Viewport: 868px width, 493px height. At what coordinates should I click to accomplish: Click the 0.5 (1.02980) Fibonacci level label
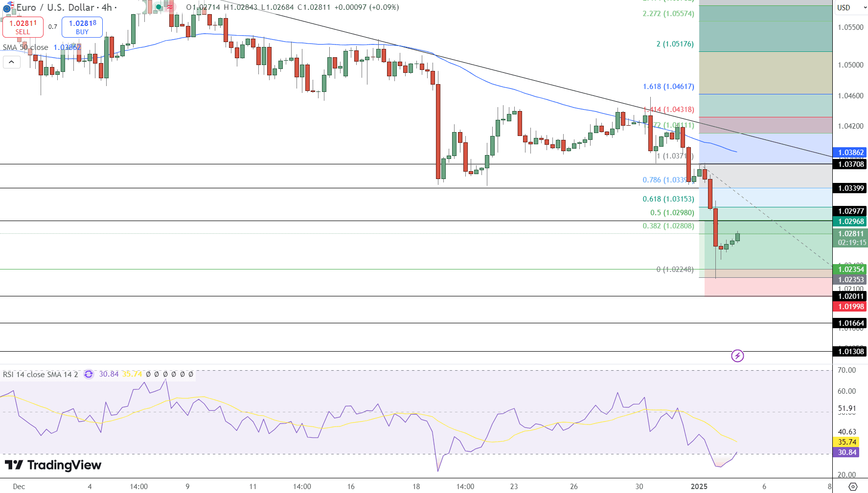(672, 213)
